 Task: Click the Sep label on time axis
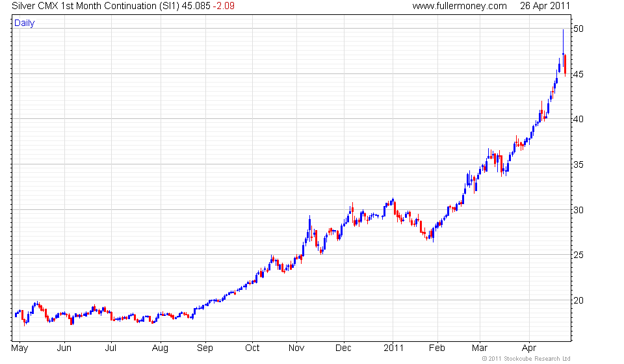(x=205, y=348)
